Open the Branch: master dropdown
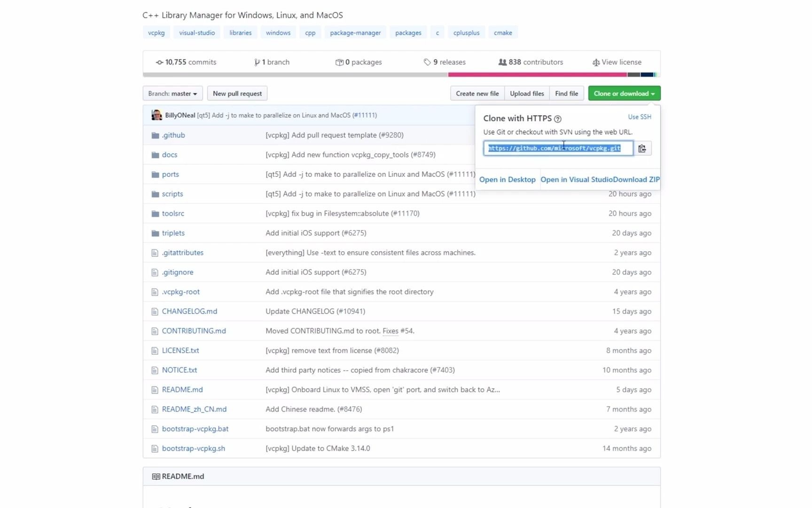The image size is (812, 508). tap(172, 94)
